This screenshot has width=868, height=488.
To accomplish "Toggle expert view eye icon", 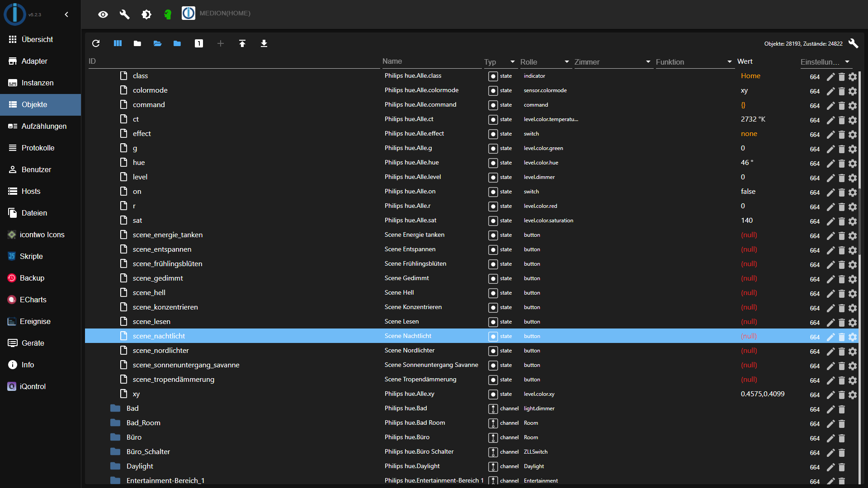I will 103,14.
